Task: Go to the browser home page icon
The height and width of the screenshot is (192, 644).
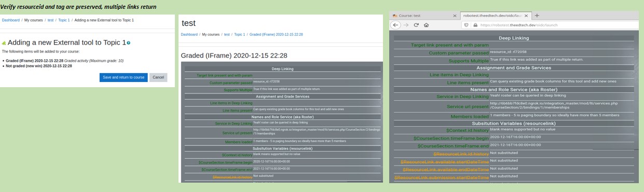Action: tap(426, 25)
